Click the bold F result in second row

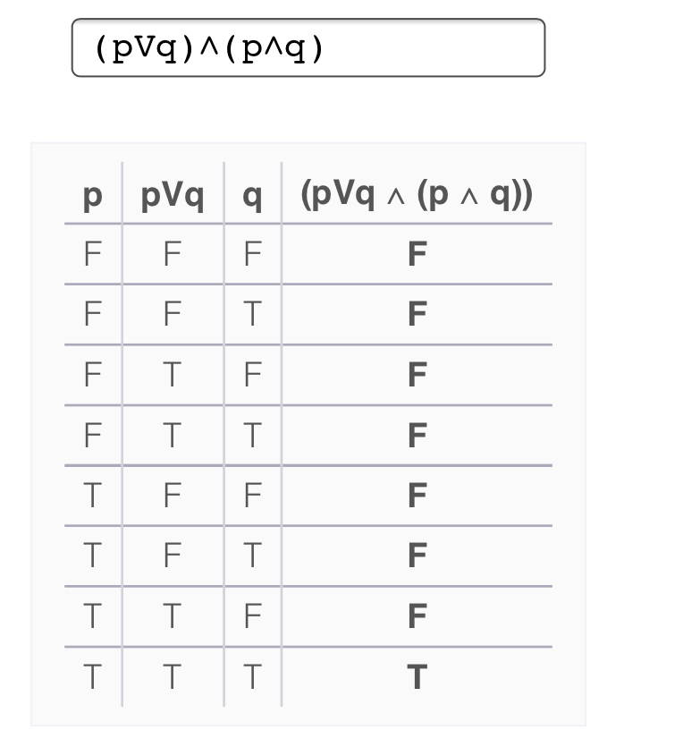point(417,315)
